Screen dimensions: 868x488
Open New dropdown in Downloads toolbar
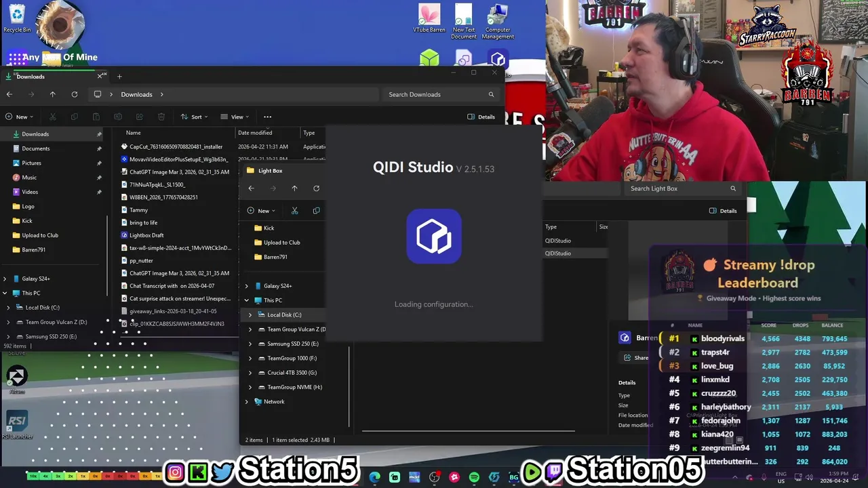(x=19, y=117)
